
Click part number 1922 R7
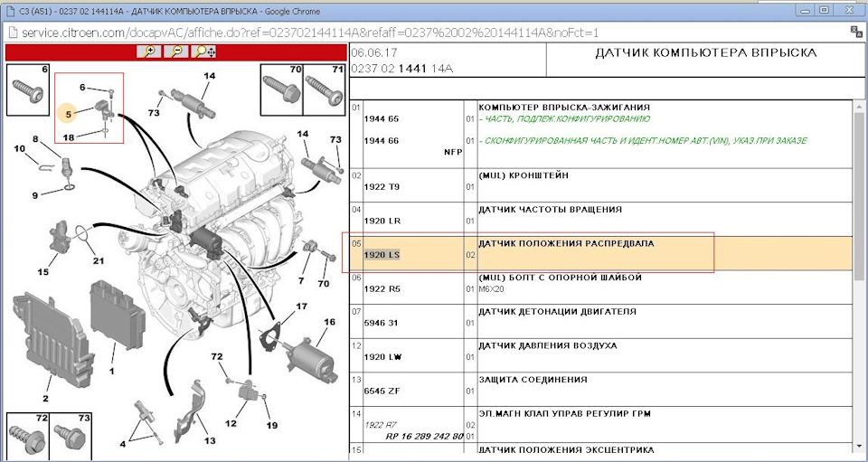(x=381, y=426)
